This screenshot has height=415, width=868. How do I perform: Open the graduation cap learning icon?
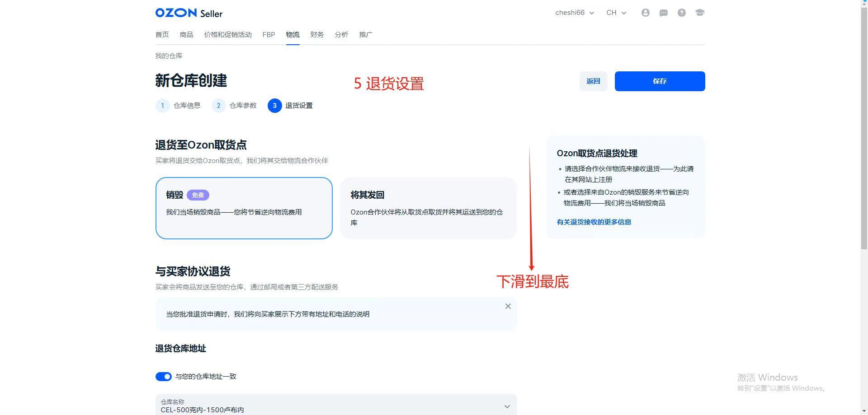pyautogui.click(x=699, y=13)
